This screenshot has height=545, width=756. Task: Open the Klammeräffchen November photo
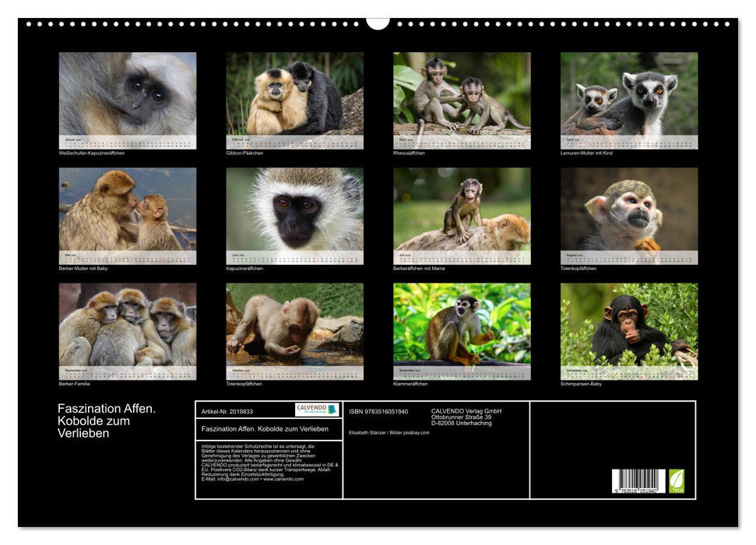[x=462, y=325]
